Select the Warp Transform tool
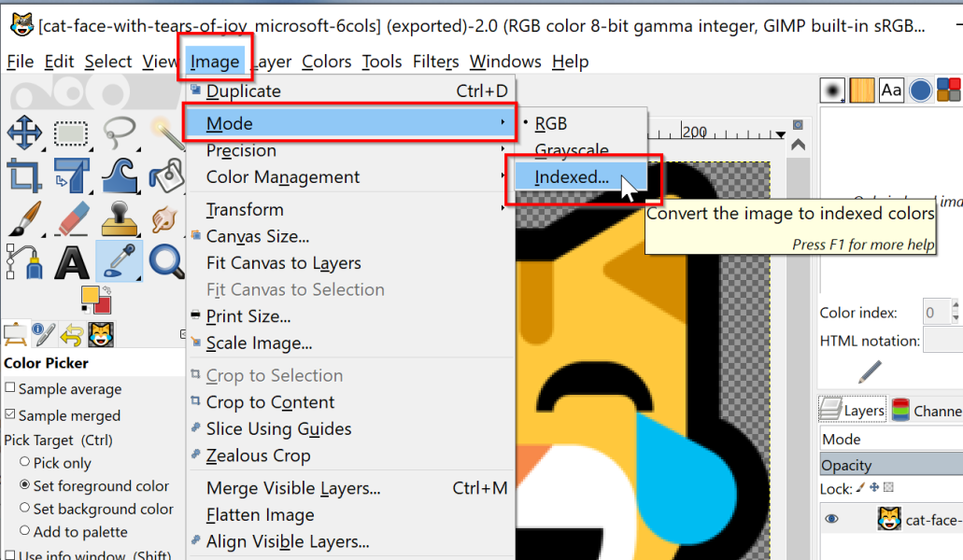 tap(120, 175)
